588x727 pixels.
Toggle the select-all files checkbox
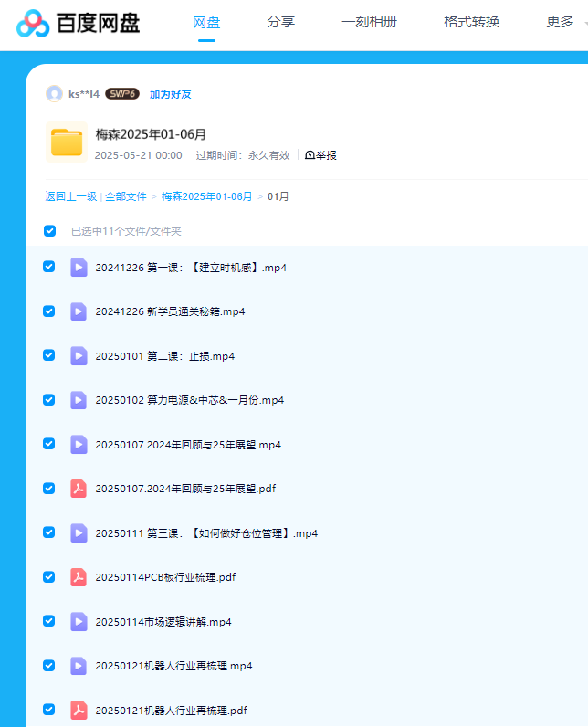49,230
